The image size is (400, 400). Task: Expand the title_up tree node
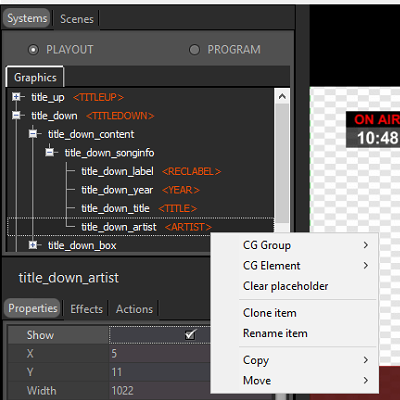[x=16, y=97]
